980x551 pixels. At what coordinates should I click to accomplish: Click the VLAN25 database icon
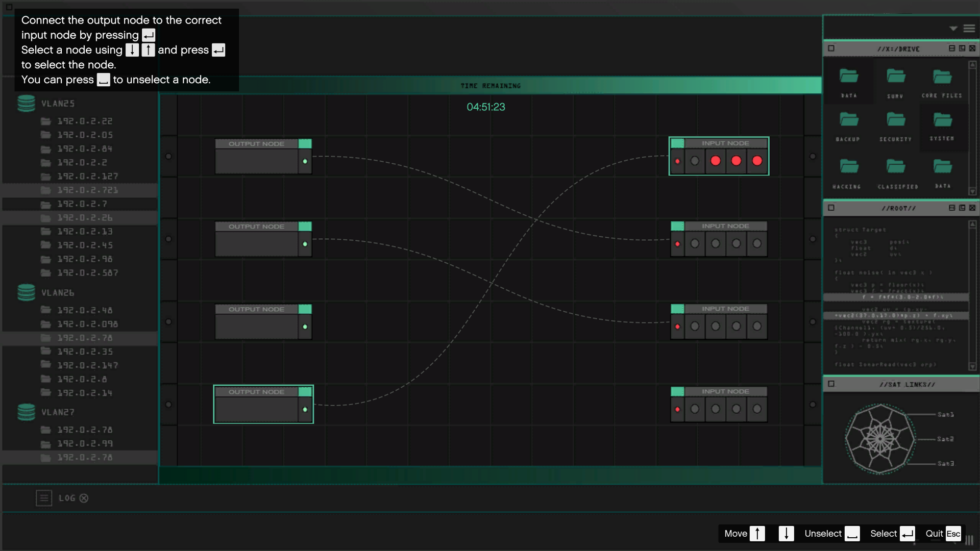(x=26, y=103)
